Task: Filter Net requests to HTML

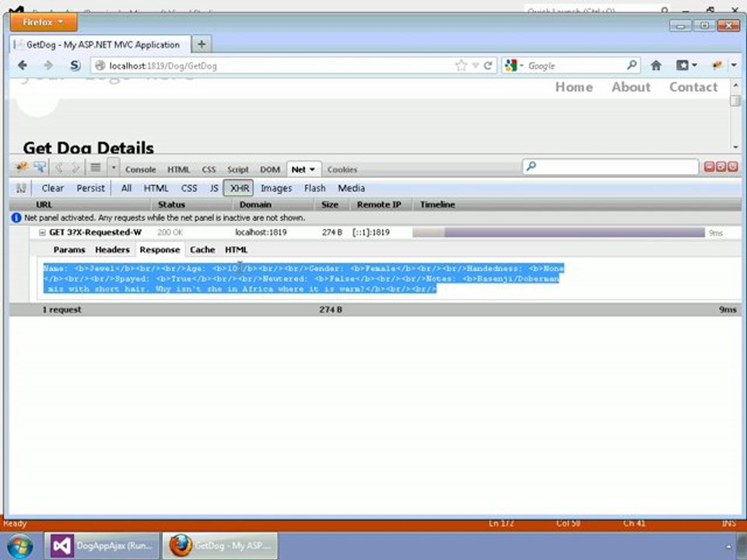Action: click(x=156, y=188)
